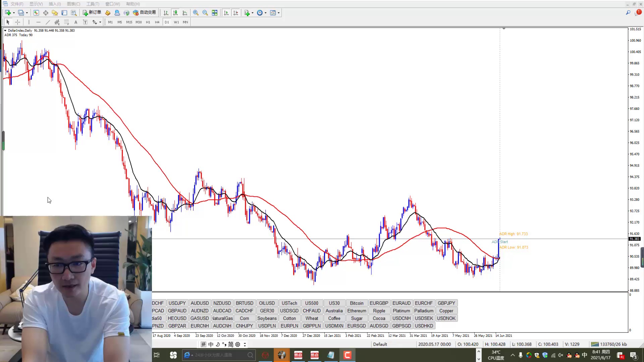Screen dimensions: 644x362
Task: Open the Windows taskbar search box
Action: pyautogui.click(x=219, y=355)
